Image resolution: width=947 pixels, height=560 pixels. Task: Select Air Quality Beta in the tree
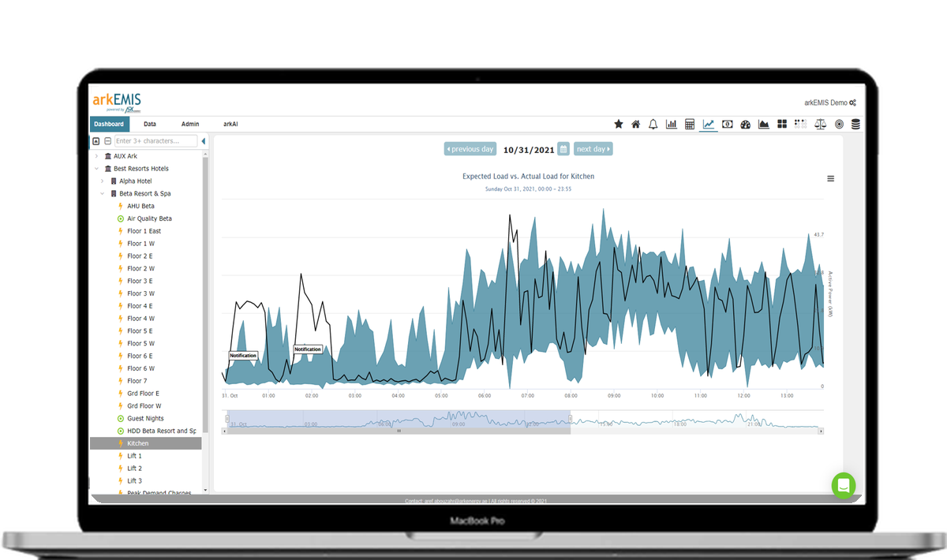(x=149, y=218)
